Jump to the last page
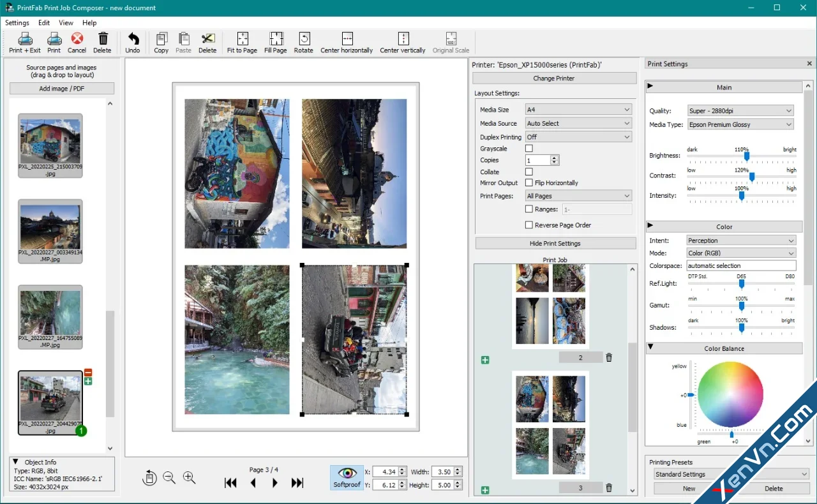The width and height of the screenshot is (817, 504). (297, 483)
